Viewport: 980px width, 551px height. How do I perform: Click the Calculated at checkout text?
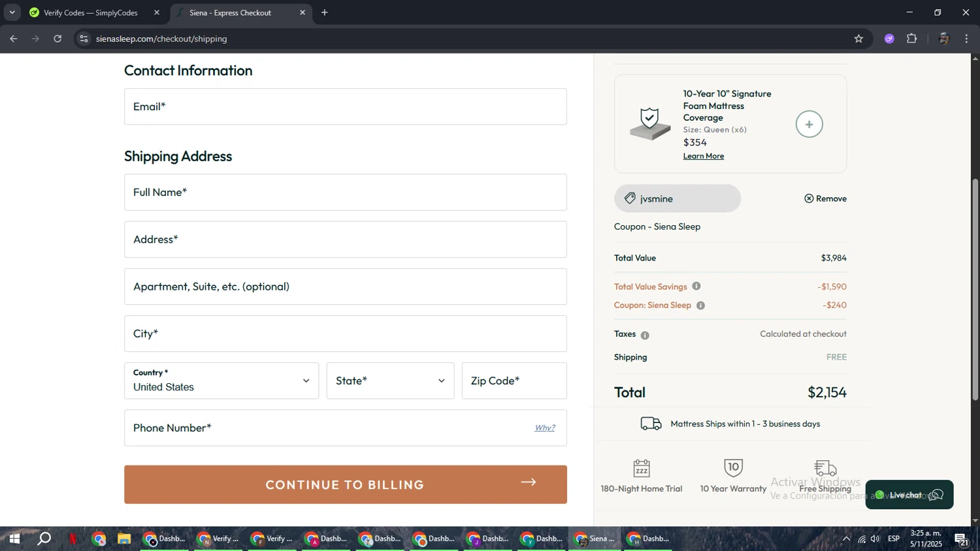pyautogui.click(x=803, y=334)
